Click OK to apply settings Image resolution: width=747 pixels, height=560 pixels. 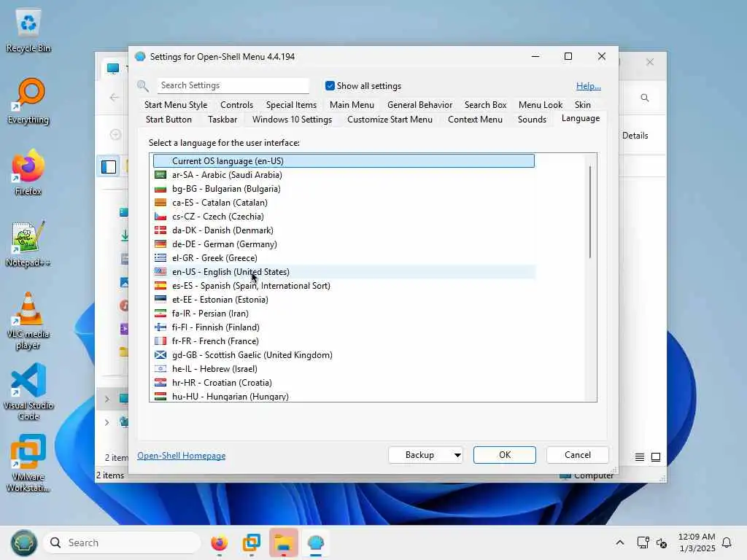point(505,455)
